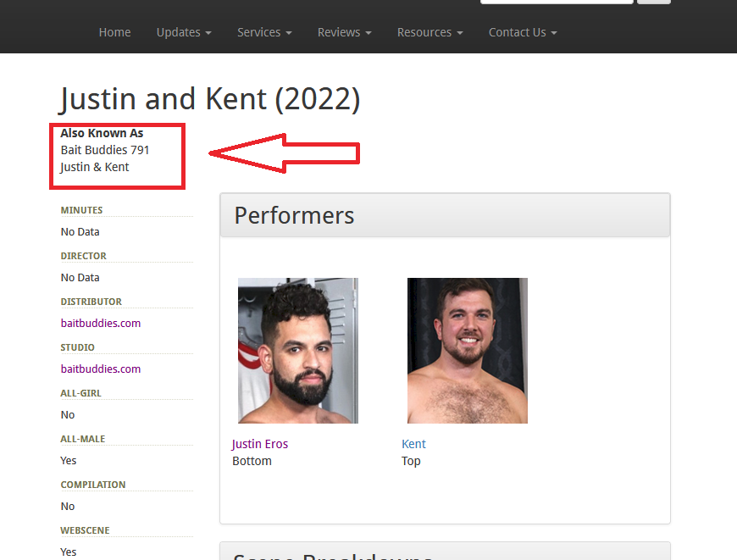Open the Contact Us dropdown

click(x=522, y=32)
